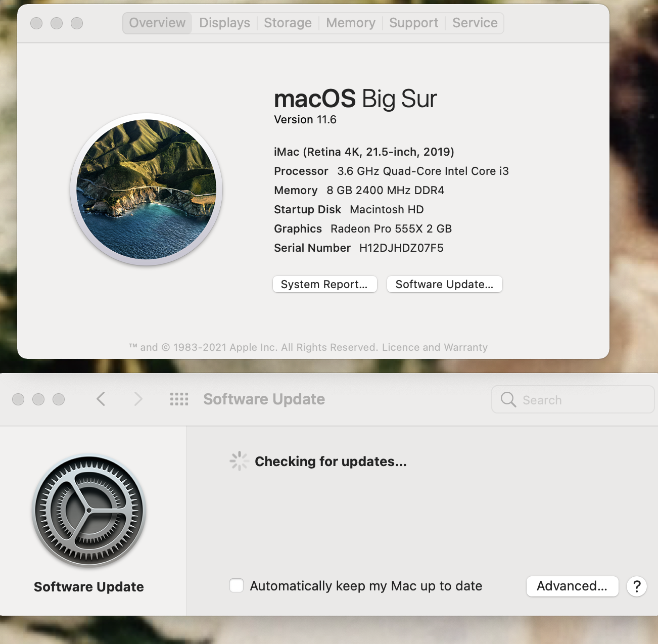This screenshot has height=644, width=658.
Task: Click the iMac (Retina 4K, 21.5-inch, 2019) model text
Action: pos(364,152)
